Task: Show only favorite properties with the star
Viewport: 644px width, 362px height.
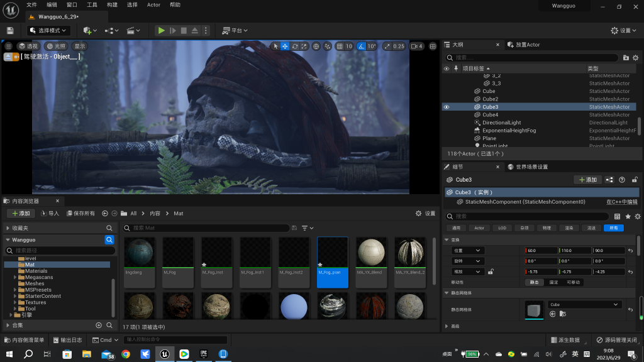Action: tap(628, 216)
